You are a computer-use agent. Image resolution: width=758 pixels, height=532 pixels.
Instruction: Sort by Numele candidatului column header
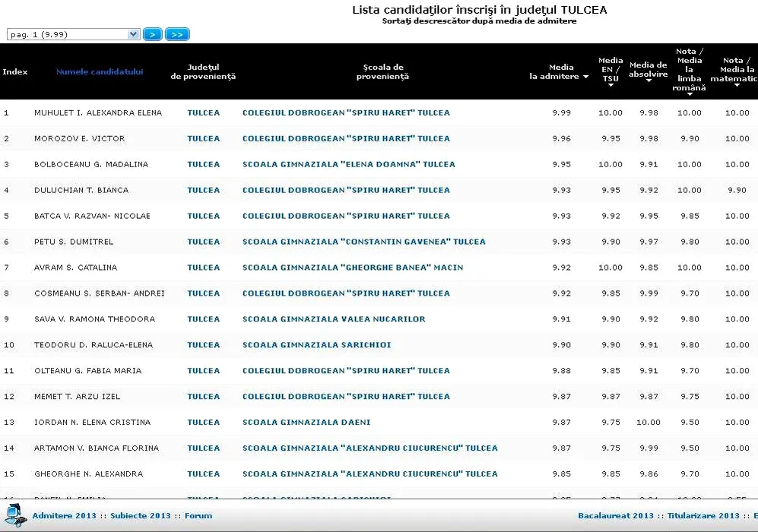tap(100, 72)
